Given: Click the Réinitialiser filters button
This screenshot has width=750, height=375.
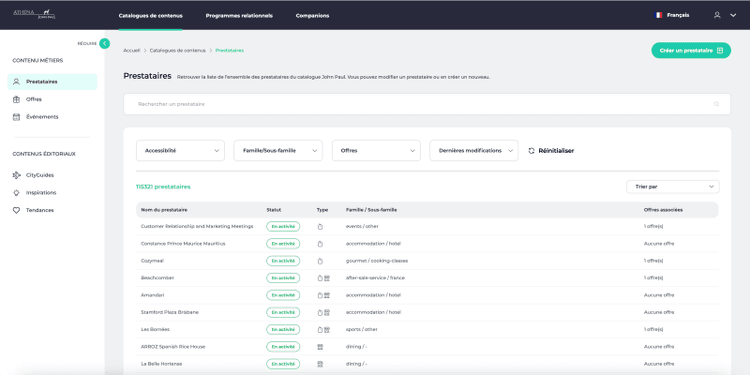Looking at the screenshot, I should pyautogui.click(x=551, y=151).
